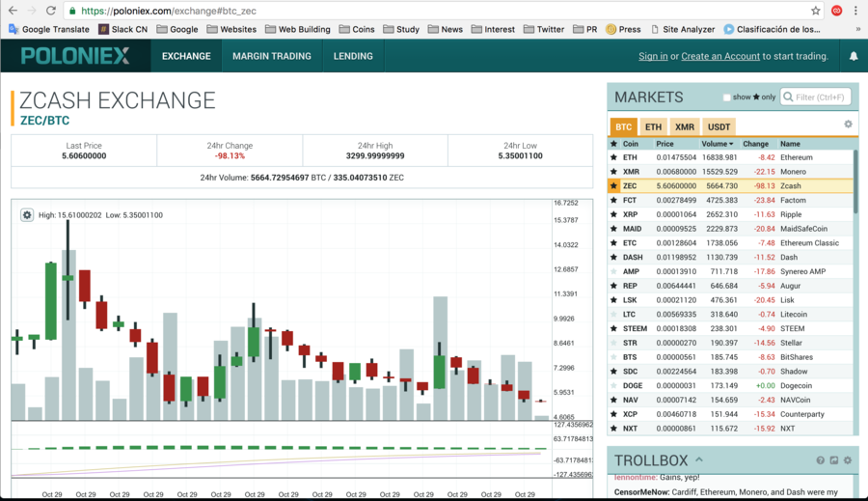Open Site Analyzer bookmark
868x501 pixels.
(x=683, y=29)
